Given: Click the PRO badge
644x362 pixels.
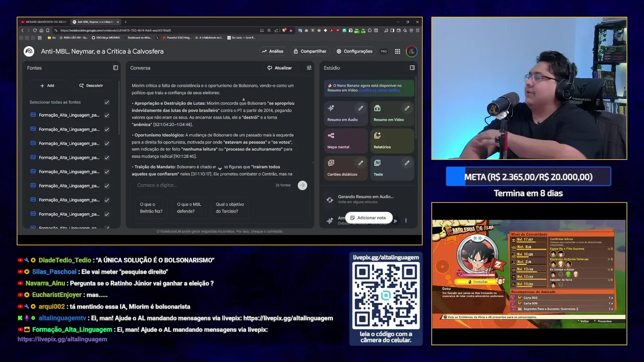Looking at the screenshot, I should 384,51.
